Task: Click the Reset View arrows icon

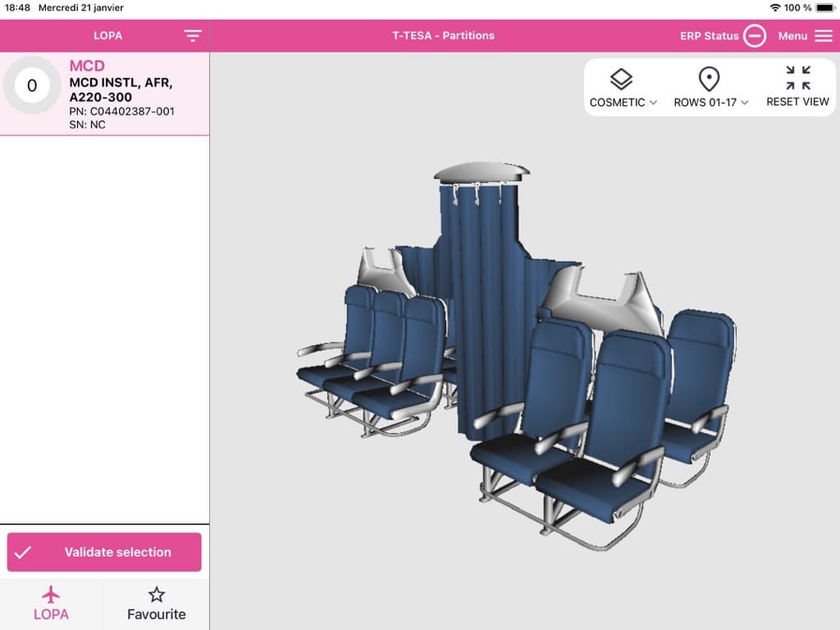Action: [x=797, y=79]
